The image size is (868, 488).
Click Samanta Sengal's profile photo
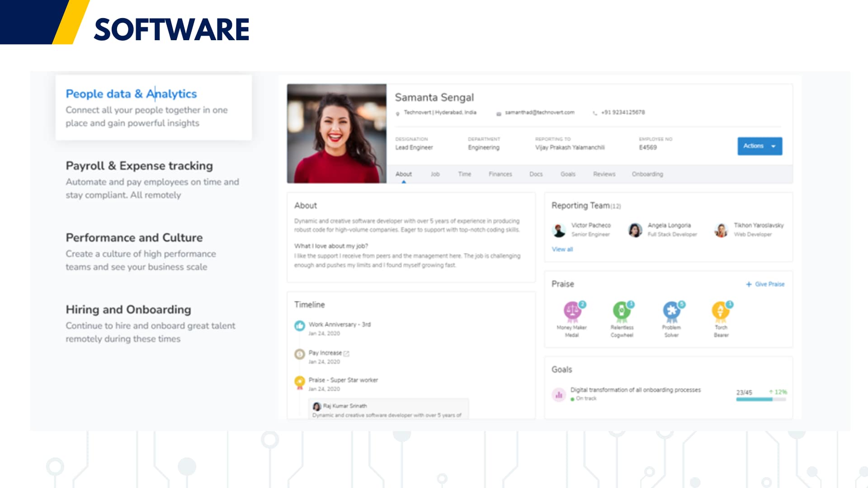point(336,133)
